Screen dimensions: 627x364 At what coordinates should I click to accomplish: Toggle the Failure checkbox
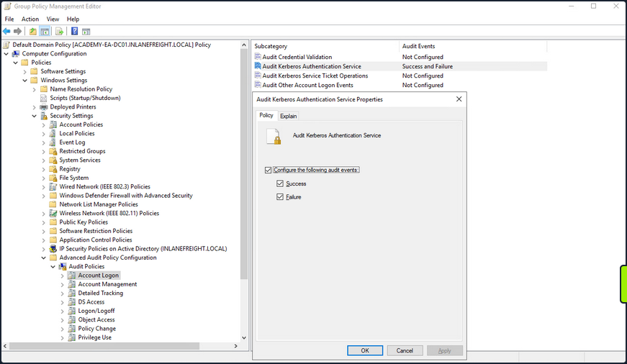coord(280,197)
